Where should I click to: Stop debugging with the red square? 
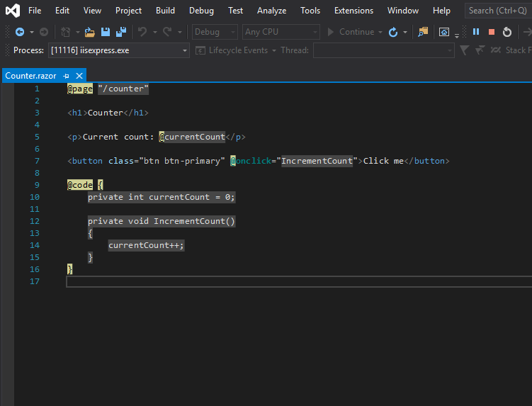[492, 32]
